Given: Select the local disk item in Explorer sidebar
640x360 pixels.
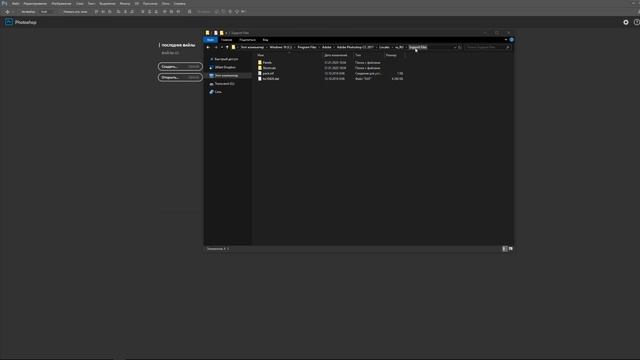Looking at the screenshot, I should [x=224, y=84].
